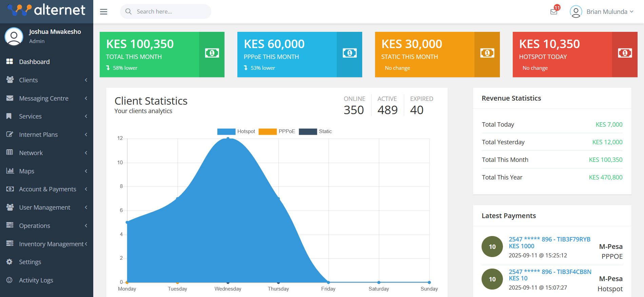The height and width of the screenshot is (297, 644).
Task: Click the alternet logo
Action: [46, 10]
